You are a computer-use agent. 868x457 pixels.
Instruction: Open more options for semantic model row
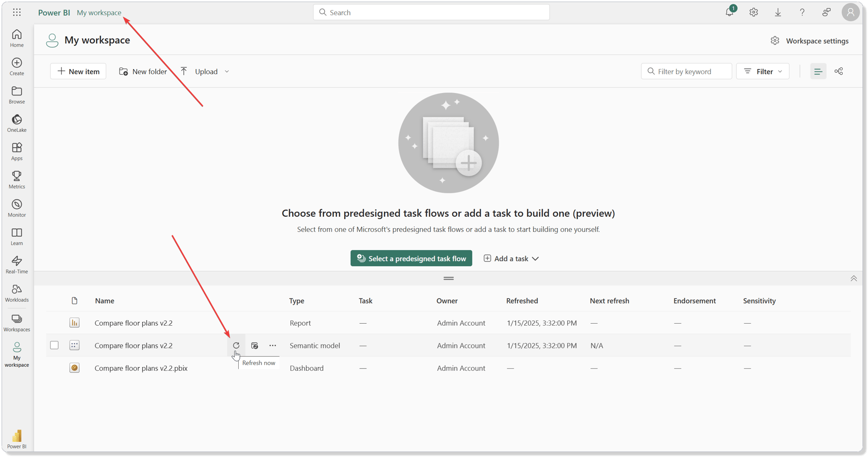tap(273, 345)
